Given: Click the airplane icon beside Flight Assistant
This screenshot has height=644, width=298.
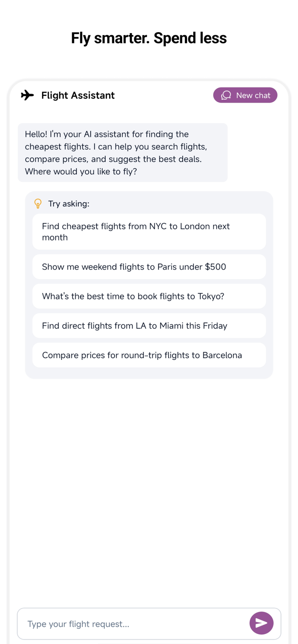Looking at the screenshot, I should click(27, 95).
